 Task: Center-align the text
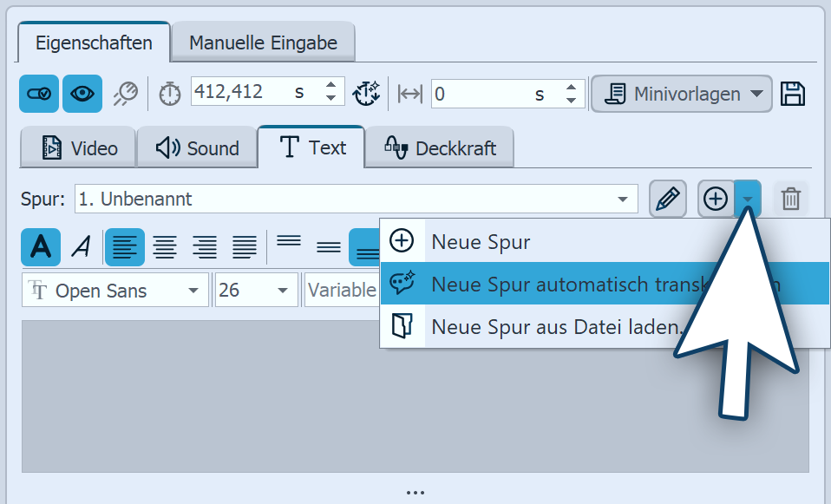click(165, 247)
